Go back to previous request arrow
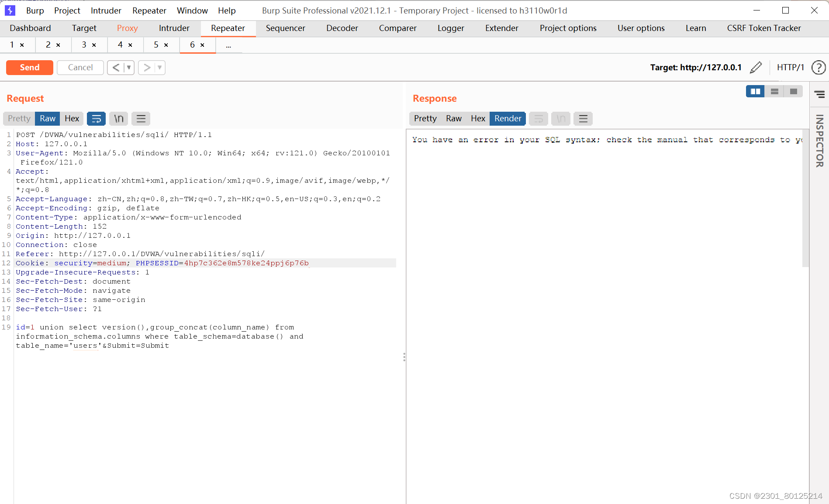The height and width of the screenshot is (504, 829). pyautogui.click(x=116, y=68)
